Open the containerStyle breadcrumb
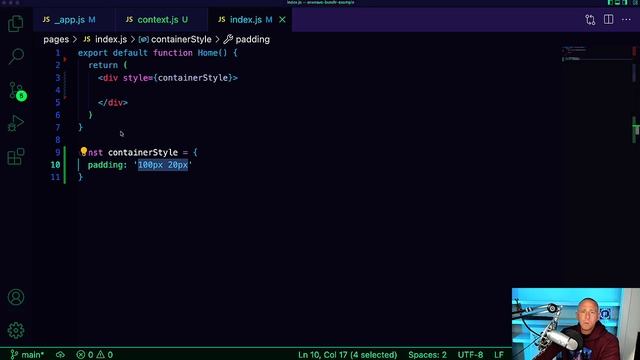The height and width of the screenshot is (360, 640). pyautogui.click(x=175, y=40)
